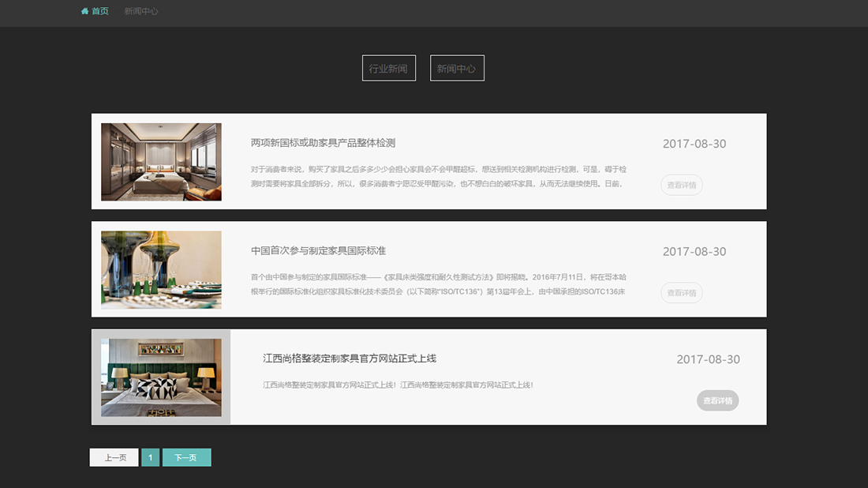Click 查看详情 on the first news item

pyautogui.click(x=681, y=185)
